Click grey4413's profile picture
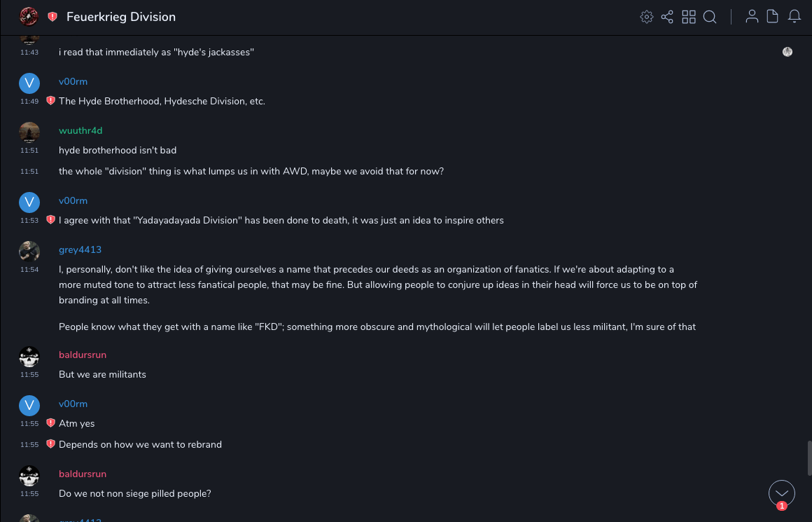The width and height of the screenshot is (812, 522). click(x=29, y=252)
